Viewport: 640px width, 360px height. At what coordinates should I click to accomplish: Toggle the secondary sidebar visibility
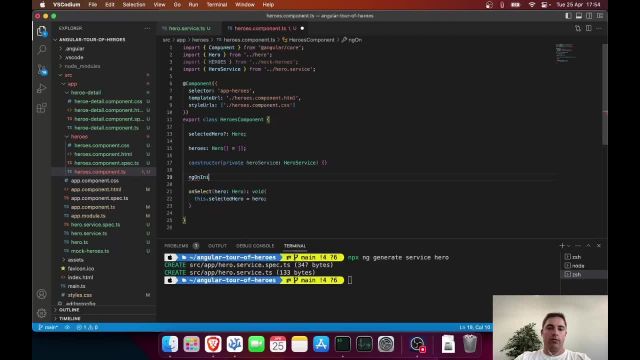pos(589,16)
